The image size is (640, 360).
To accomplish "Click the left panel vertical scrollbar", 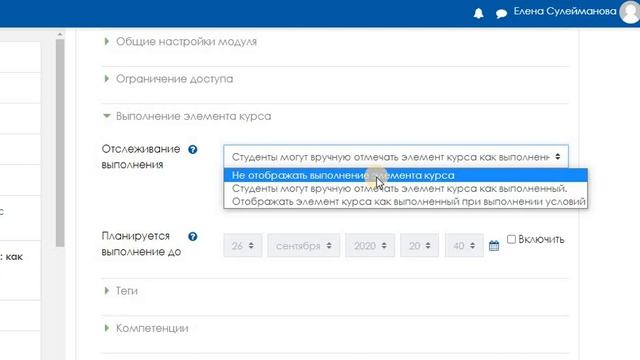I will (60, 143).
